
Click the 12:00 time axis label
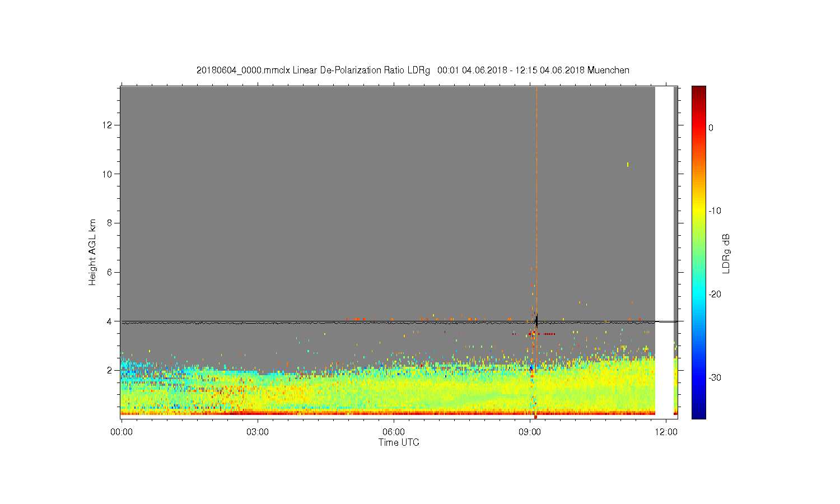666,432
